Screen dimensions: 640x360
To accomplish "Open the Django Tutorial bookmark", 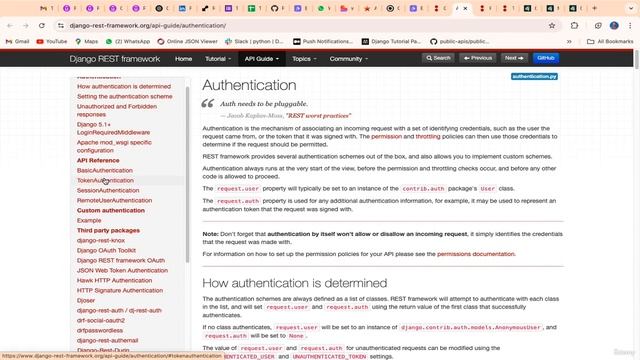I will coord(391,41).
